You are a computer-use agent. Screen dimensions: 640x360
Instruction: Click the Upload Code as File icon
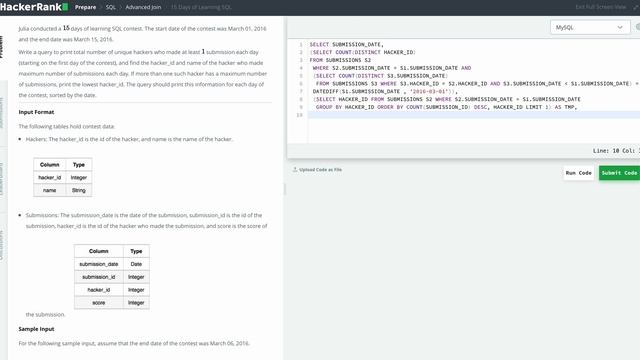[295, 169]
